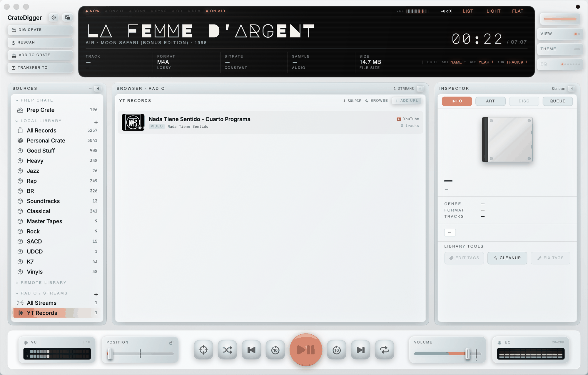Click the FIX TAGS button
The width and height of the screenshot is (588, 375).
[x=550, y=258]
